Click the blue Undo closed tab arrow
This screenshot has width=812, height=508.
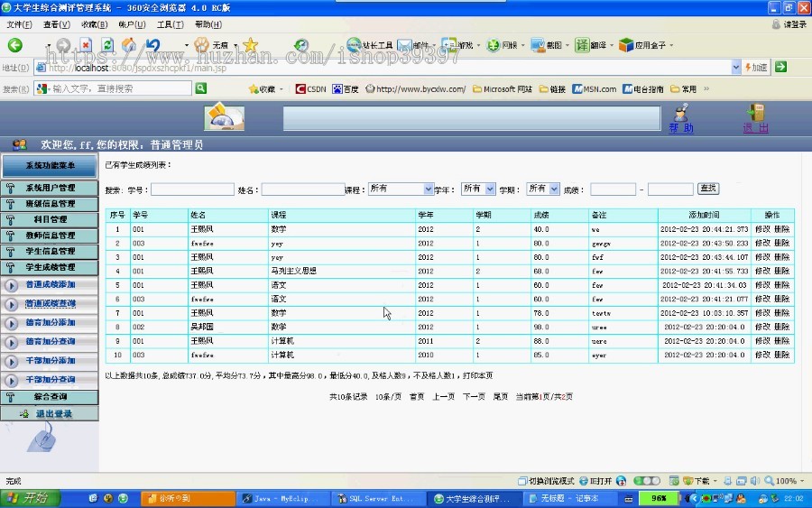point(152,46)
